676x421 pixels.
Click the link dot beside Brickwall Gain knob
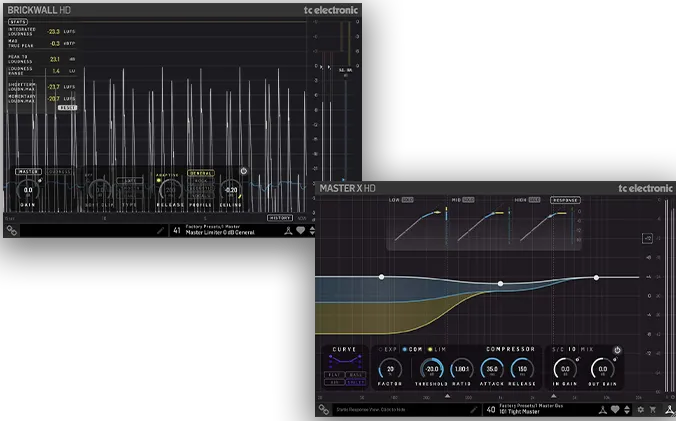[x=40, y=181]
